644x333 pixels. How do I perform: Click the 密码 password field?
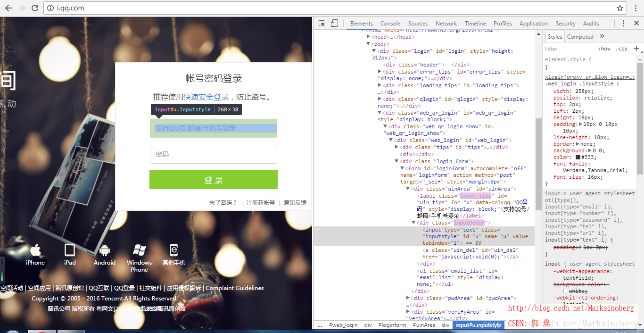pos(214,154)
